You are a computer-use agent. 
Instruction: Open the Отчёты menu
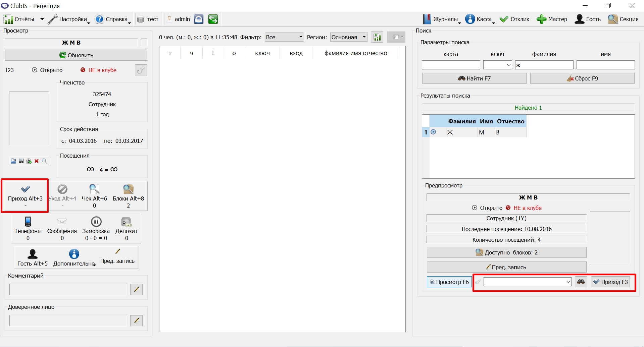tap(23, 19)
